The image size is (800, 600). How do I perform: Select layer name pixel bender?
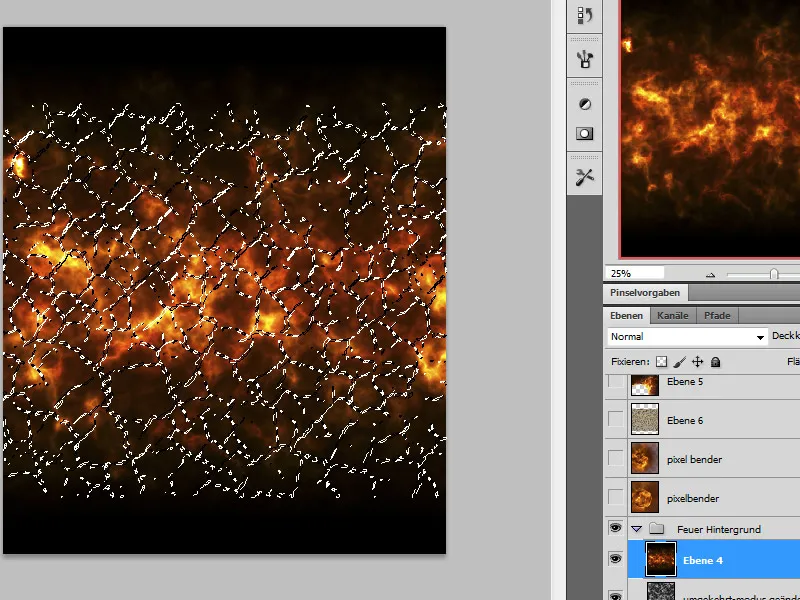(x=694, y=459)
